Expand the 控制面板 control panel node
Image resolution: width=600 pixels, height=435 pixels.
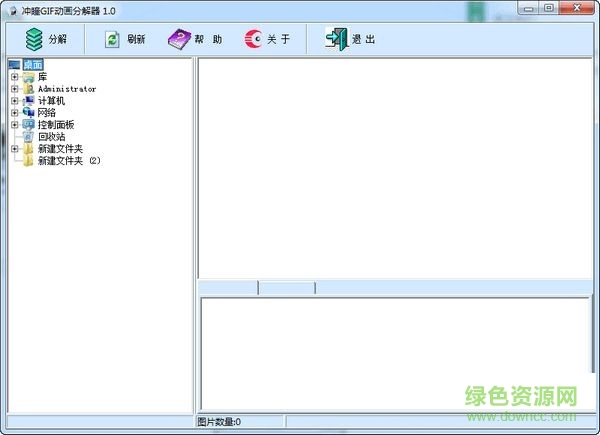tap(14, 125)
